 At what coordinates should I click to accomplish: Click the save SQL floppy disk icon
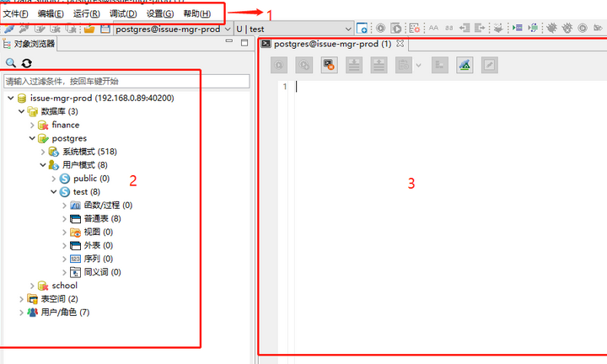105,29
